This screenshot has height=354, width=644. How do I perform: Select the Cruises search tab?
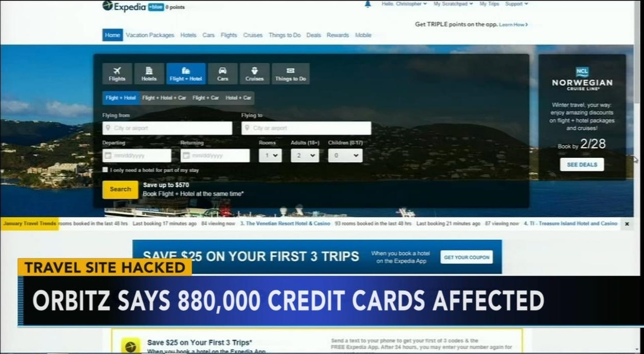click(x=254, y=74)
